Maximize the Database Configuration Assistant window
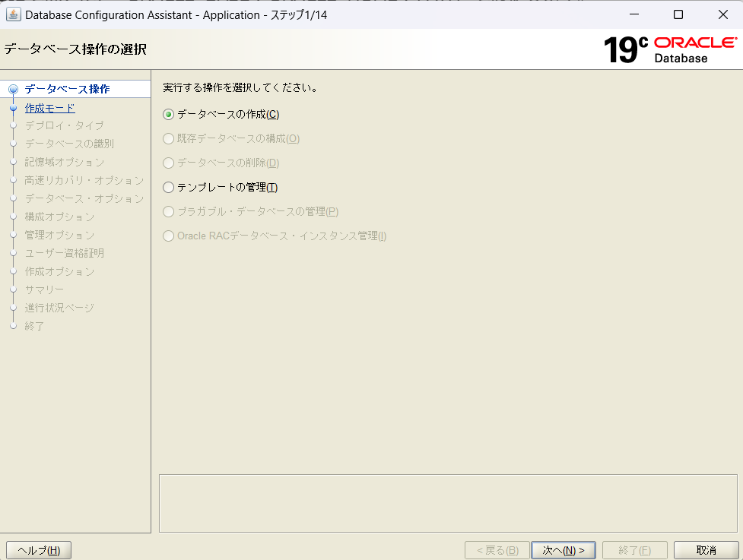 tap(678, 14)
